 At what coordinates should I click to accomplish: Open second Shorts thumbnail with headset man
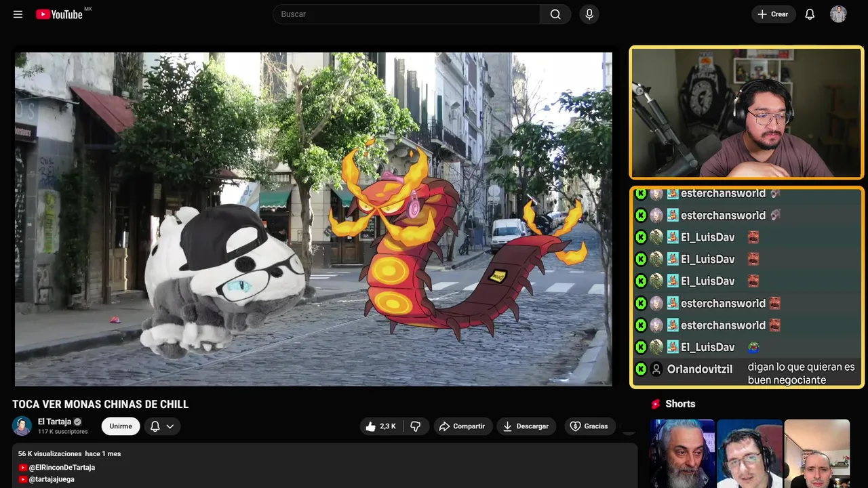749,453
